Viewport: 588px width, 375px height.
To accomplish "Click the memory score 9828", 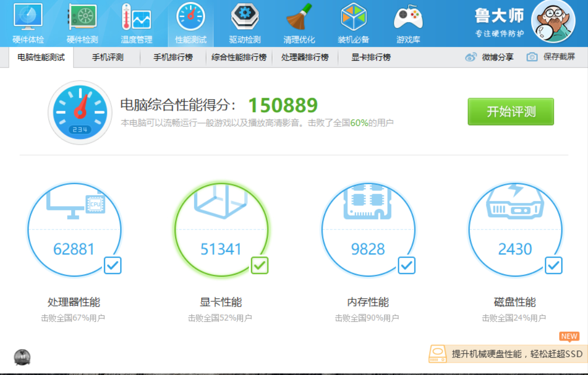I will click(x=368, y=249).
